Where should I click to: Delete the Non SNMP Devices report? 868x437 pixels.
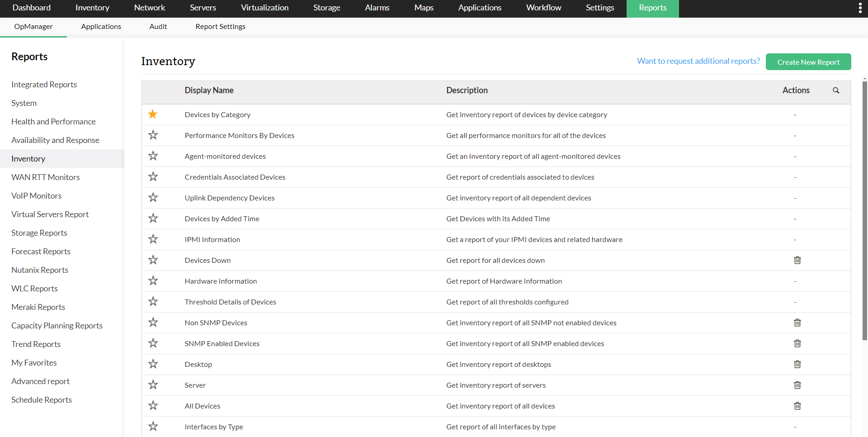tap(797, 323)
